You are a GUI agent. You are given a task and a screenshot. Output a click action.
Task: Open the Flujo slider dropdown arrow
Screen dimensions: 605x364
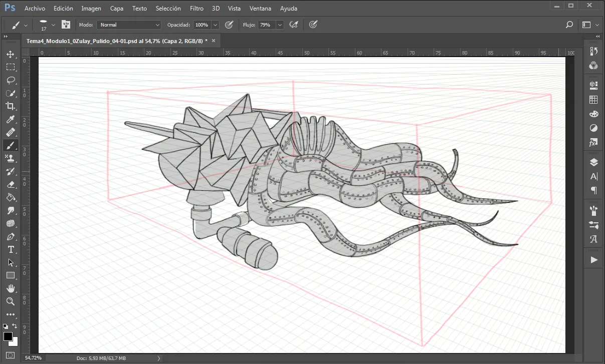[280, 25]
